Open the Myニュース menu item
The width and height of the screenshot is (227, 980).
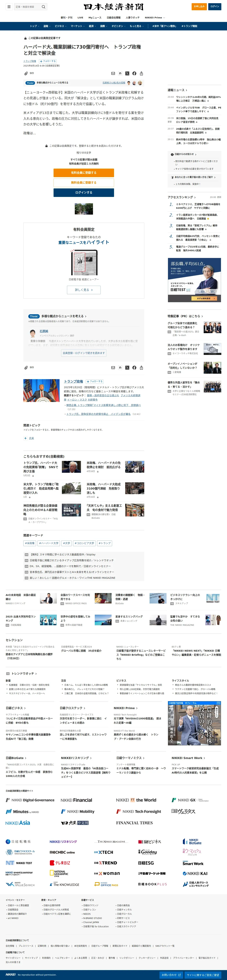point(95,18)
